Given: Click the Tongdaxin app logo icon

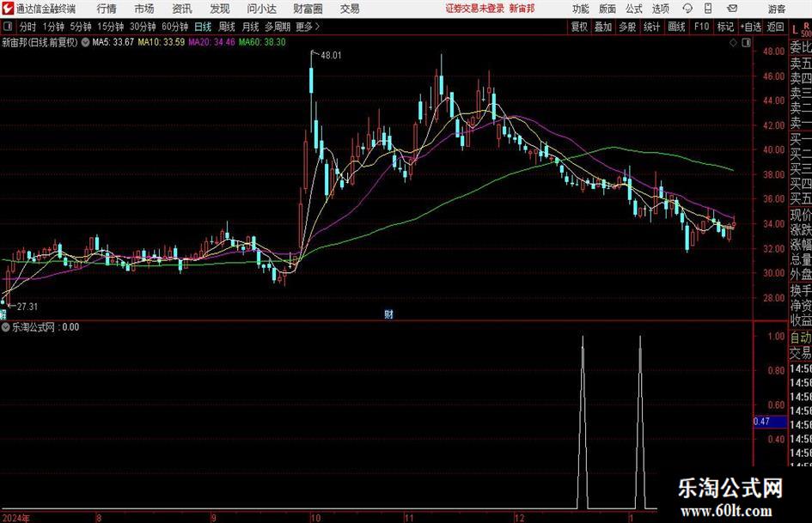Looking at the screenshot, I should point(8,9).
